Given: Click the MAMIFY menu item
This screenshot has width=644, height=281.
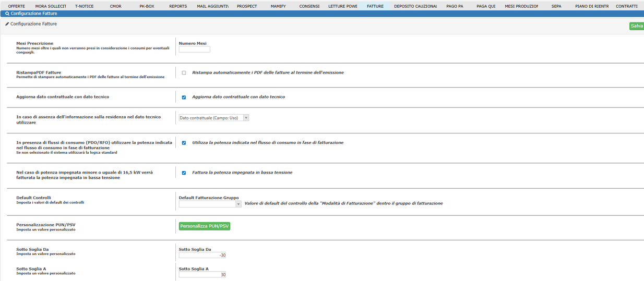Looking at the screenshot, I should click(278, 6).
